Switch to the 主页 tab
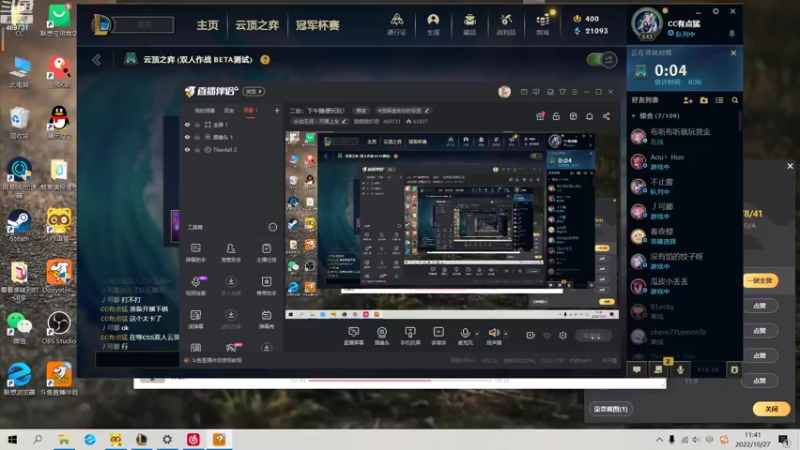Viewport: 800px width, 450px height. 207,25
